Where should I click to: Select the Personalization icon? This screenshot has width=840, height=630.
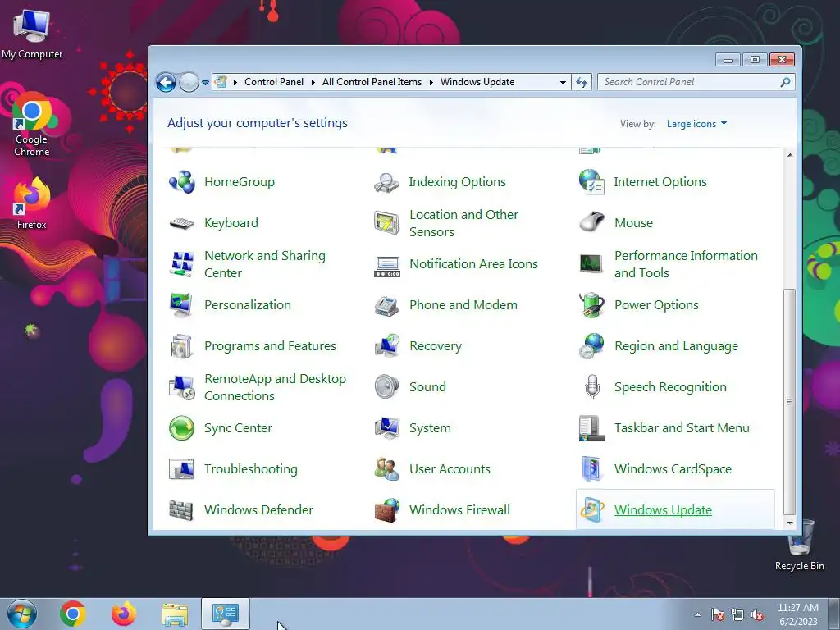click(181, 305)
